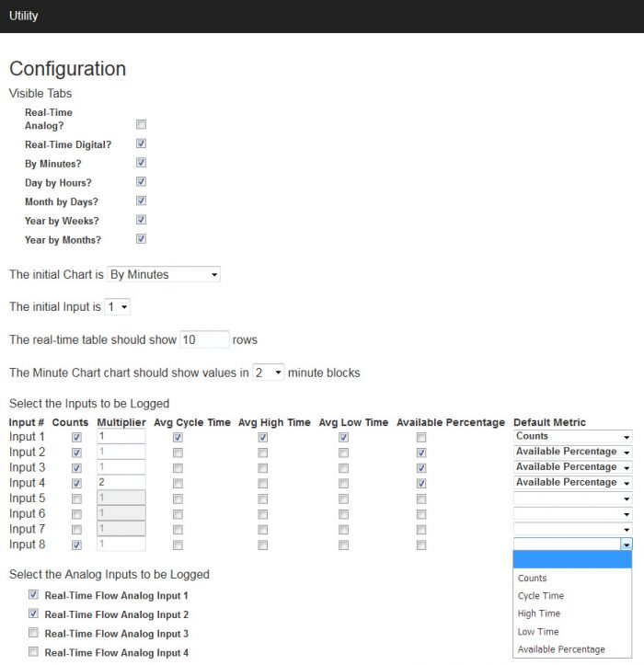Open the initial Input number dropdown
644x665 pixels.
[x=117, y=306]
